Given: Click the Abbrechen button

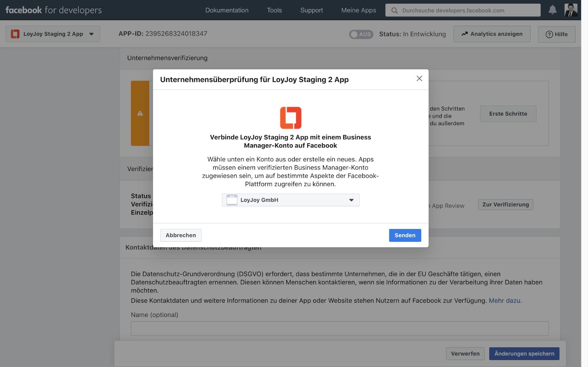Looking at the screenshot, I should pyautogui.click(x=181, y=235).
